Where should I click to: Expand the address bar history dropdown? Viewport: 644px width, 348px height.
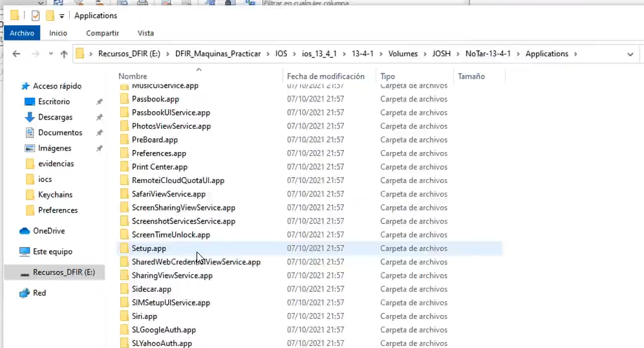630,54
